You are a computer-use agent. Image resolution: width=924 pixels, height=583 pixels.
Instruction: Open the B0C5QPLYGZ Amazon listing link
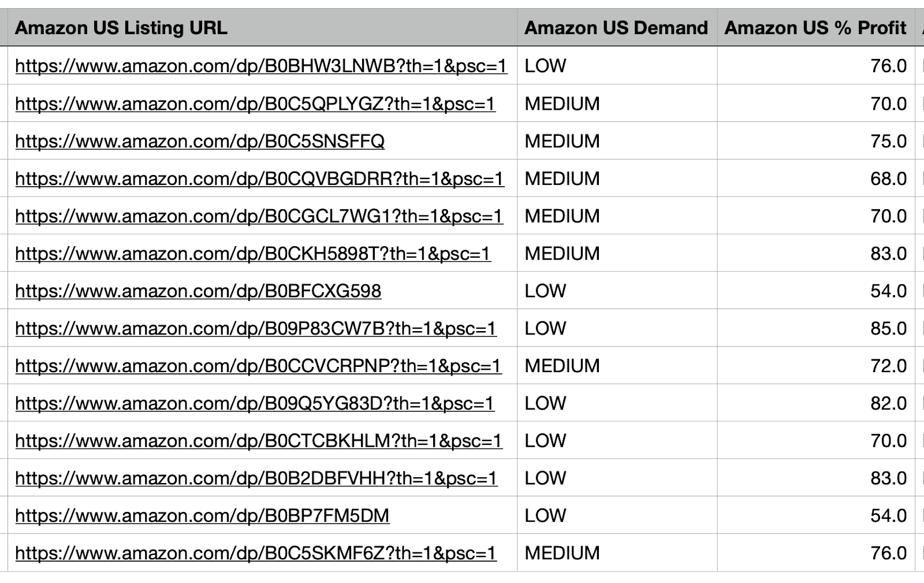pyautogui.click(x=255, y=104)
